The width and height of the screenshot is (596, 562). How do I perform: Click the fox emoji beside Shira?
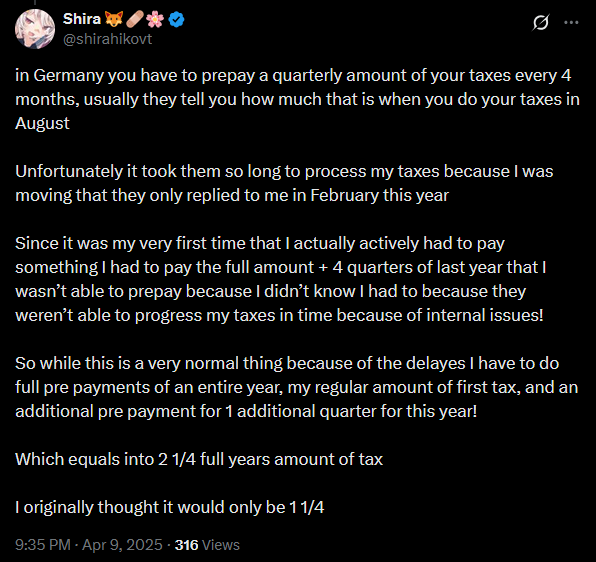pos(114,19)
